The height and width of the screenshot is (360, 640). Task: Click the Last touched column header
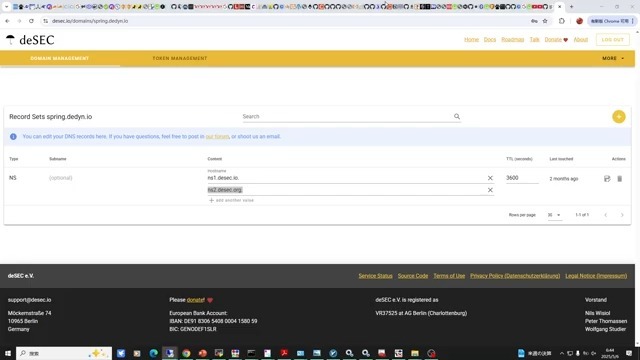(561, 159)
